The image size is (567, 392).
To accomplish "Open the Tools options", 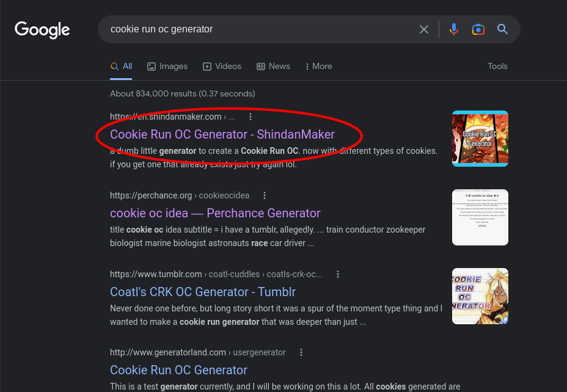I will point(497,66).
